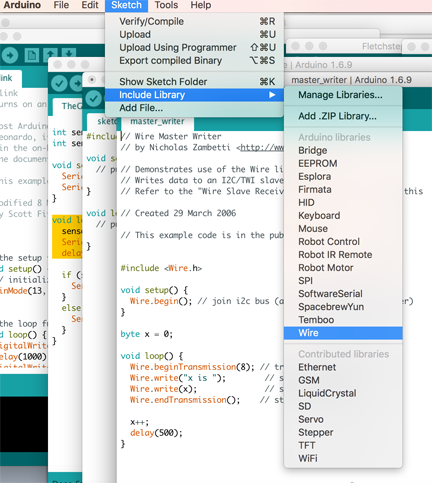Open the File menu
This screenshot has width=432, height=483.
61,5
